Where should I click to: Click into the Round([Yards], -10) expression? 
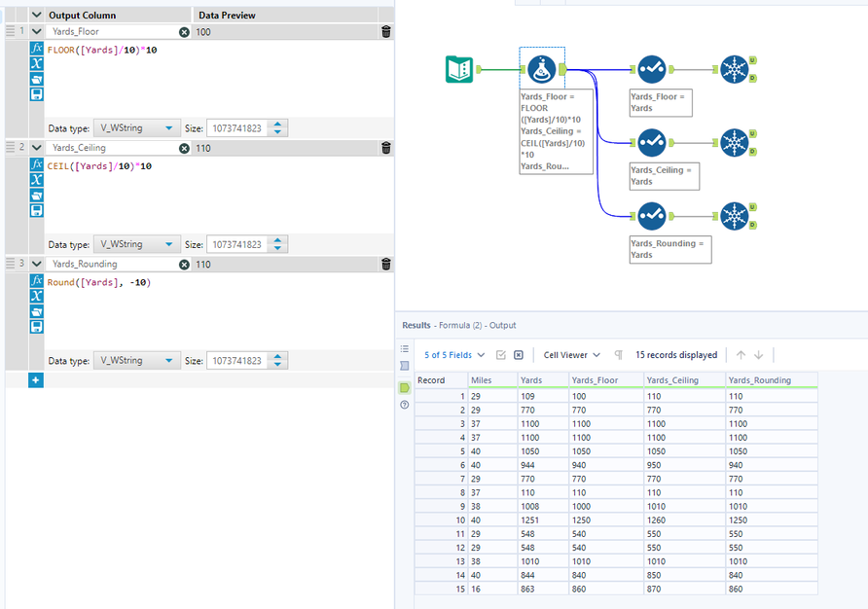pyautogui.click(x=99, y=282)
